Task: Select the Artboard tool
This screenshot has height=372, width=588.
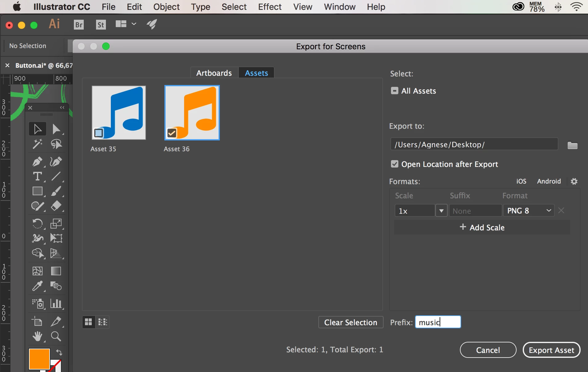Action: pos(38,321)
